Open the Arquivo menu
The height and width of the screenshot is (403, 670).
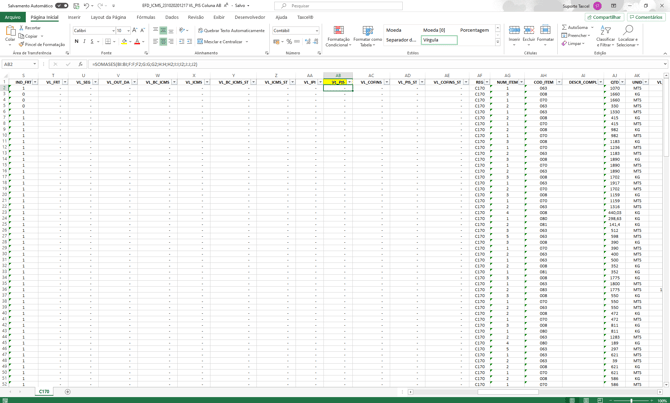point(12,17)
